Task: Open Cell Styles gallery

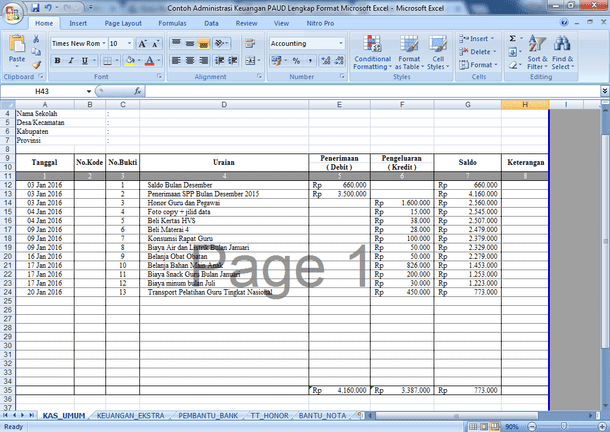Action: click(438, 52)
